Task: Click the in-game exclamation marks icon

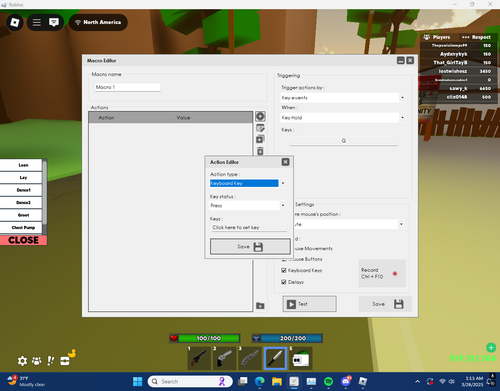Action: [x=50, y=361]
